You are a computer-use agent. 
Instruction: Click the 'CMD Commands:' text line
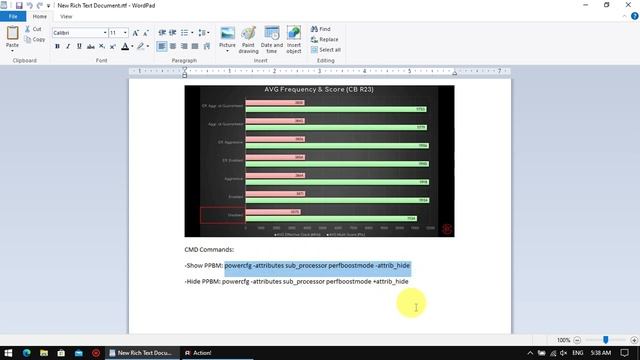pos(209,249)
